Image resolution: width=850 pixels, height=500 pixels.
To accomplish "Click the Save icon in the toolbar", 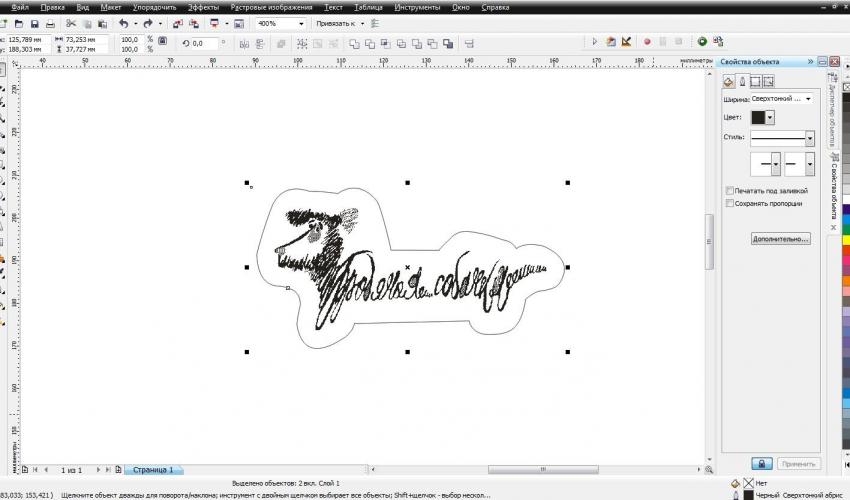I will (x=35, y=23).
